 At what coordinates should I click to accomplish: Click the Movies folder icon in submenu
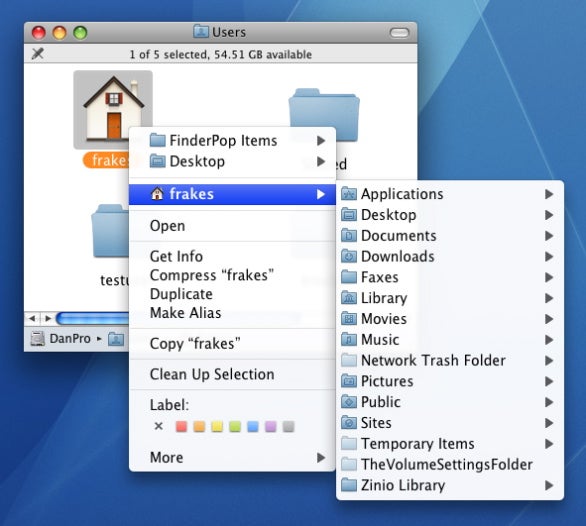coord(349,319)
